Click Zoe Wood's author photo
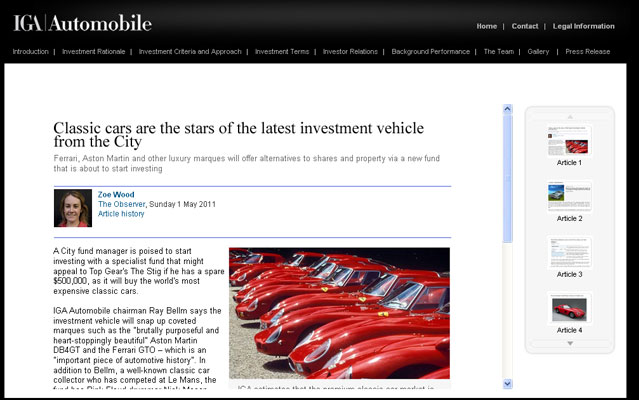 tap(72, 208)
